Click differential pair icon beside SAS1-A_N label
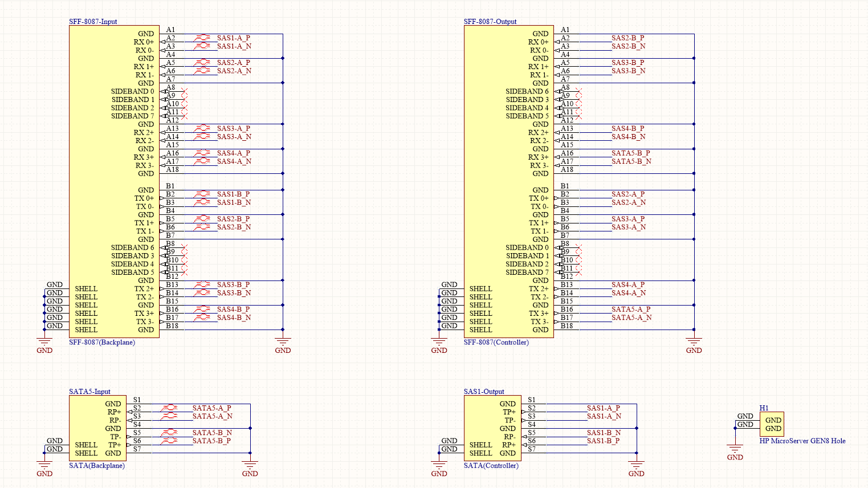Screen dimensions: 868x488 click(x=202, y=46)
